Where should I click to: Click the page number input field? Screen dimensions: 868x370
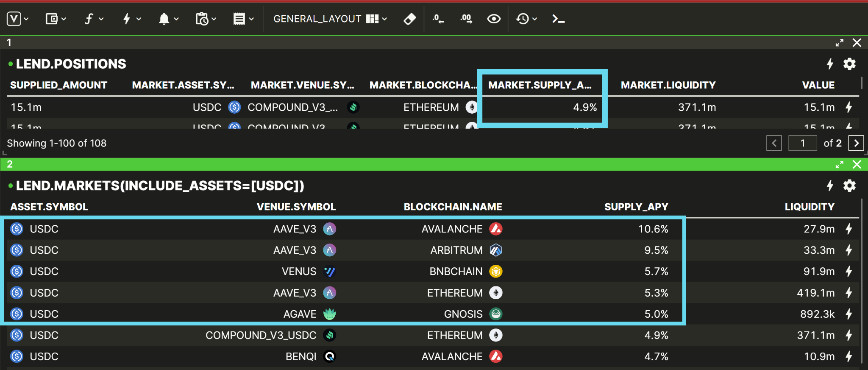point(803,143)
